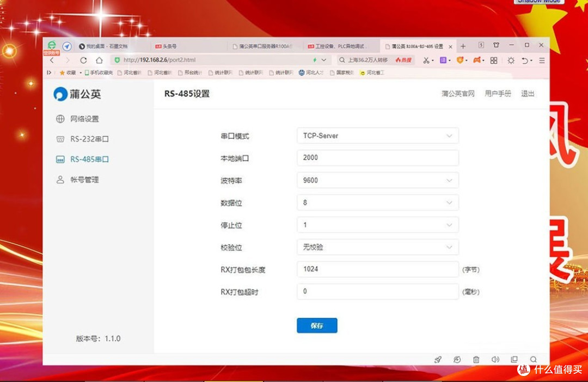This screenshot has height=382, width=588.
Task: Reload the page with refresh icon
Action: pyautogui.click(x=83, y=60)
